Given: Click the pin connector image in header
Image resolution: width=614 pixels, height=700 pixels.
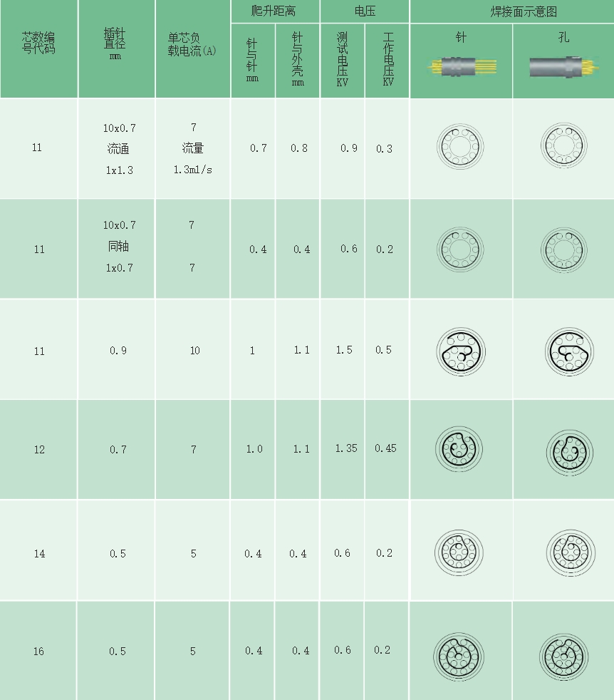Looking at the screenshot, I should (x=460, y=68).
